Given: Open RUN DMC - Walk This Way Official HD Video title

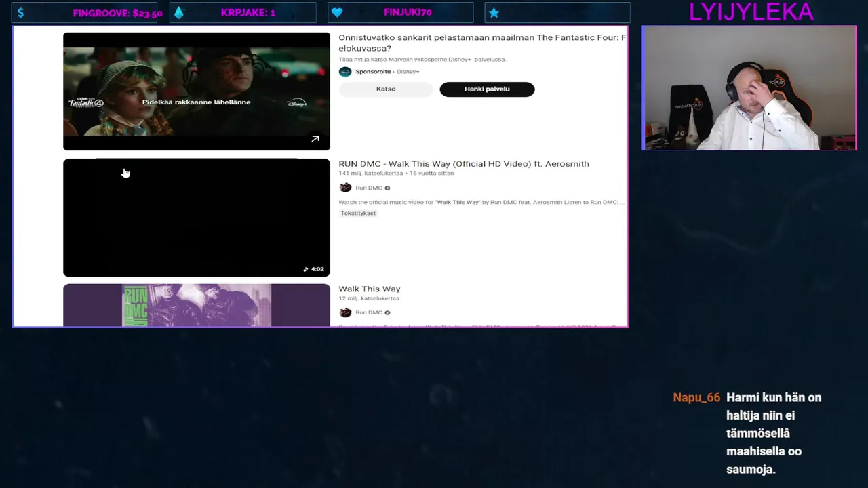Looking at the screenshot, I should pos(464,164).
